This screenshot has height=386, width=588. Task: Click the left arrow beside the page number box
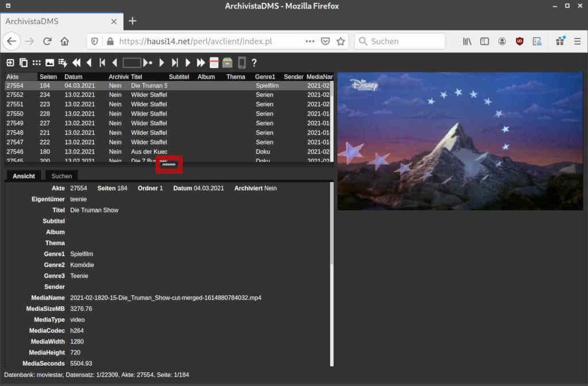pos(115,63)
